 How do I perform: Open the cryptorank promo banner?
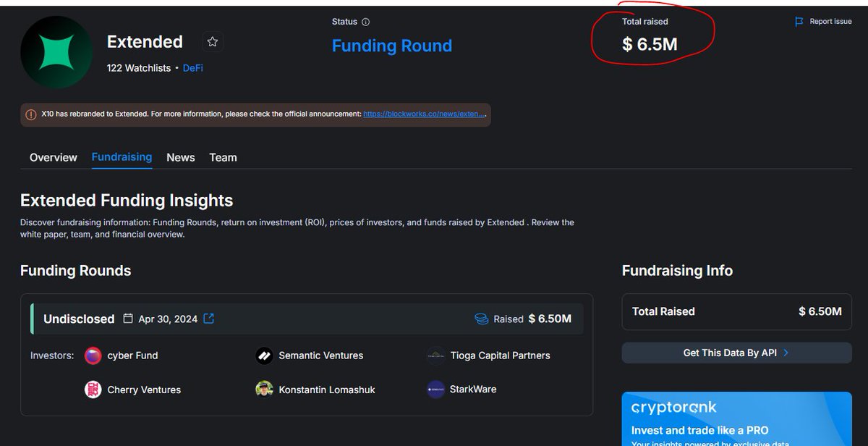736,419
